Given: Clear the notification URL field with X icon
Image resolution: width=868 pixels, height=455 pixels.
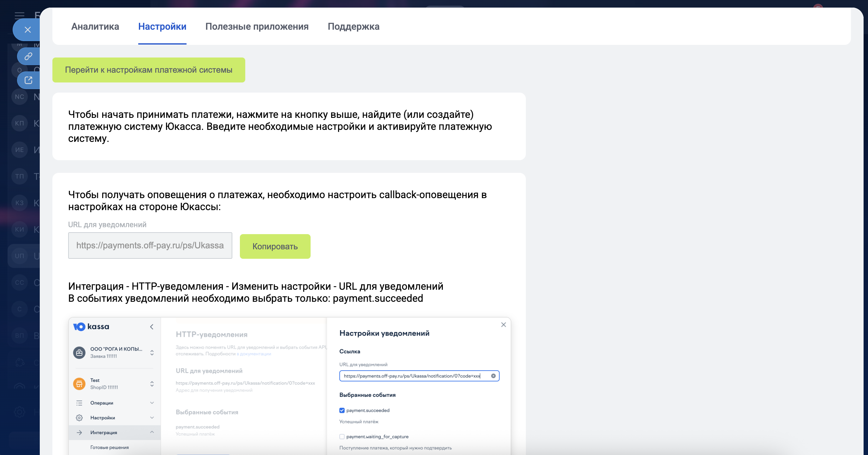Looking at the screenshot, I should coord(493,376).
